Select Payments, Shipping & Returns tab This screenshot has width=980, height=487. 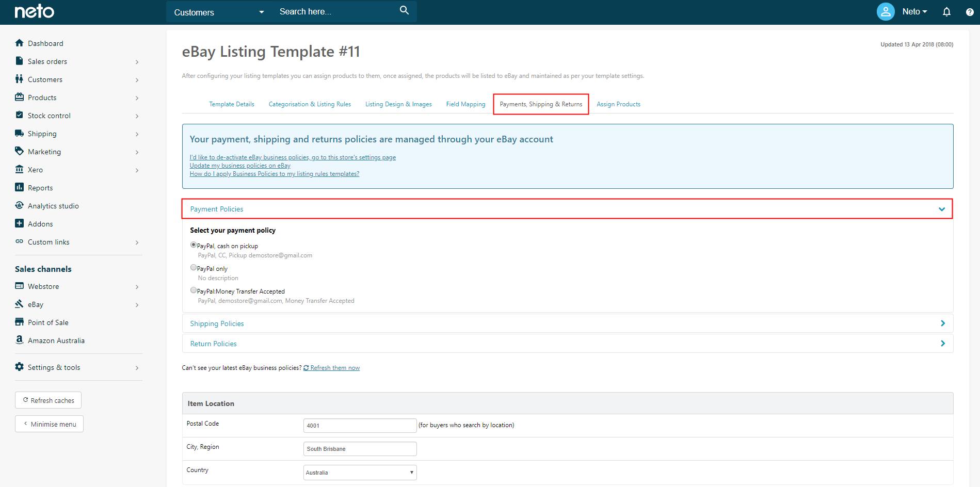click(x=541, y=104)
